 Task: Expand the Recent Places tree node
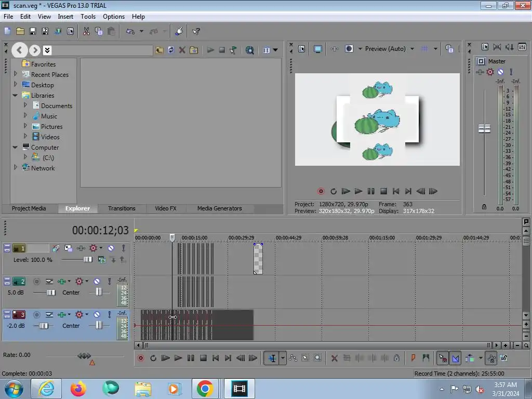(x=15, y=74)
